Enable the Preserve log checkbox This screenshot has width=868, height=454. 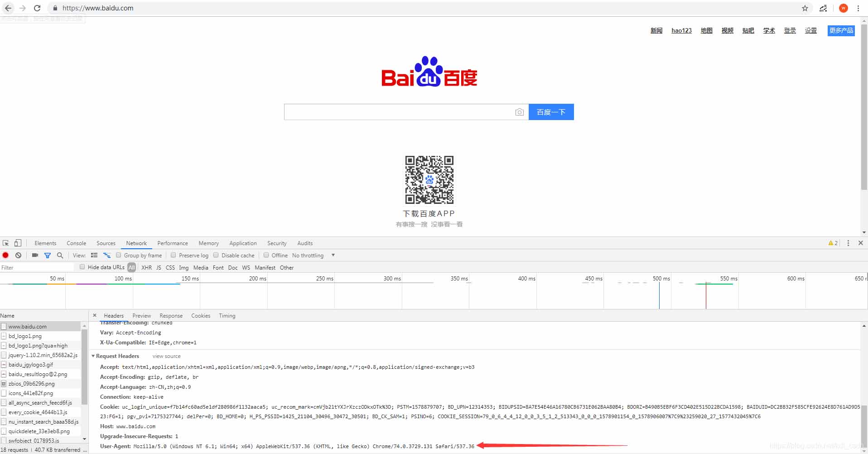coord(173,255)
